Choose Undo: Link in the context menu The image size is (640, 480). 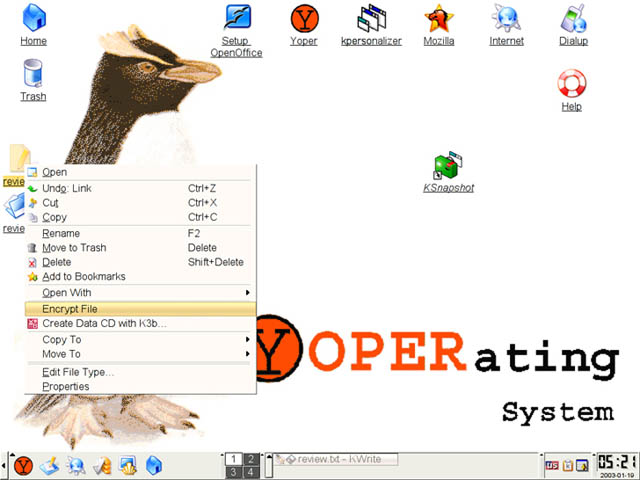(141, 188)
